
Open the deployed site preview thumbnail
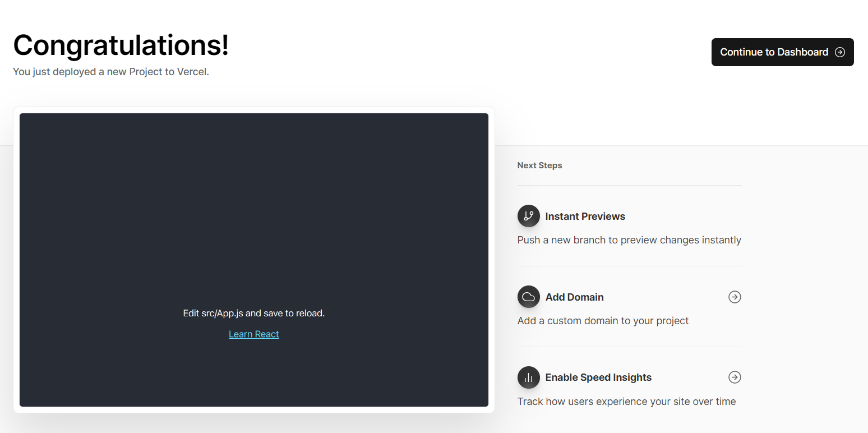click(254, 260)
